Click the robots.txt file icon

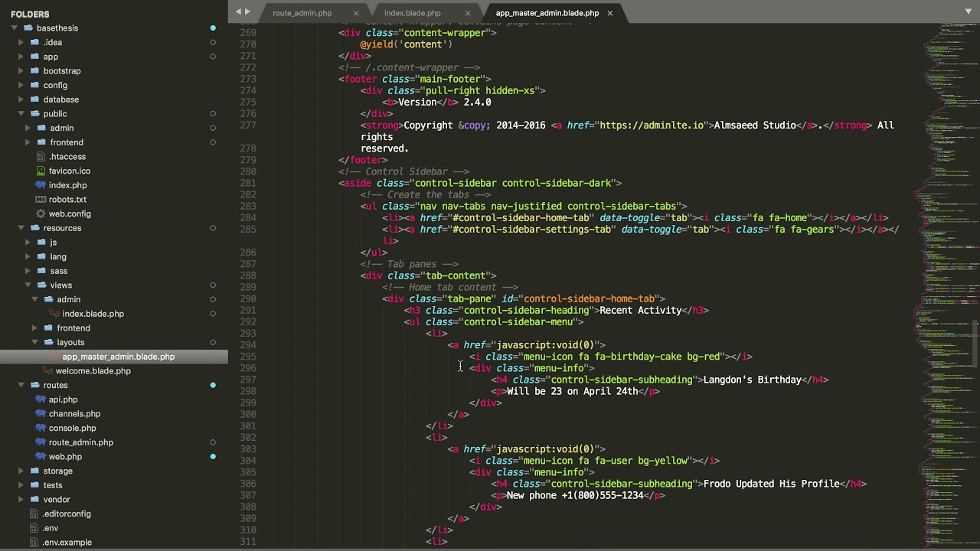pos(41,200)
